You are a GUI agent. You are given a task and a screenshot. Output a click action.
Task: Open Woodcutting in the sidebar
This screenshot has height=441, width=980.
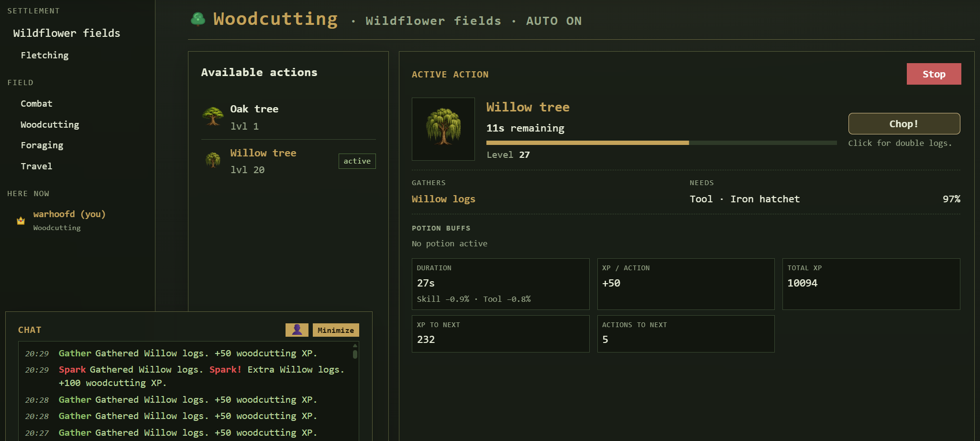pyautogui.click(x=50, y=124)
